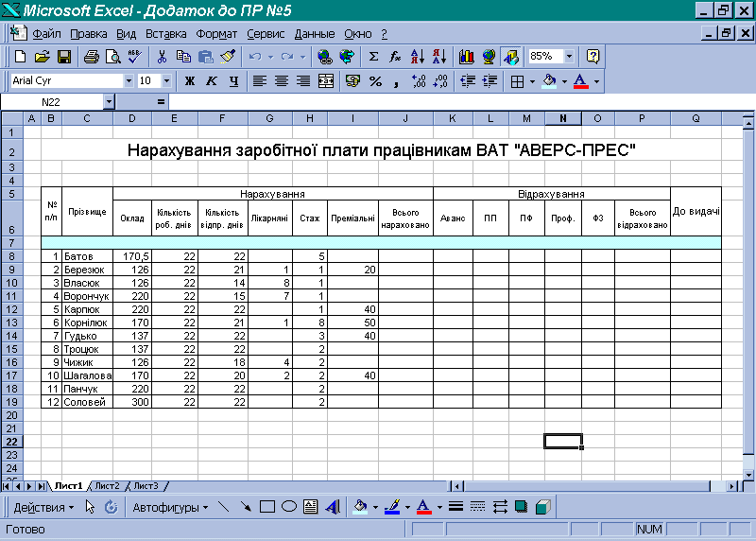Run spelling check icon
Screen dimensions: 756x541
[x=135, y=57]
